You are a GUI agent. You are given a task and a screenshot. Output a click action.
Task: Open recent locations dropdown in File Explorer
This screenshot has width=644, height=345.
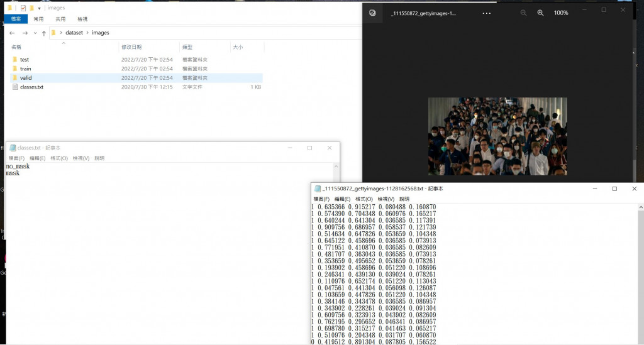[x=35, y=33]
